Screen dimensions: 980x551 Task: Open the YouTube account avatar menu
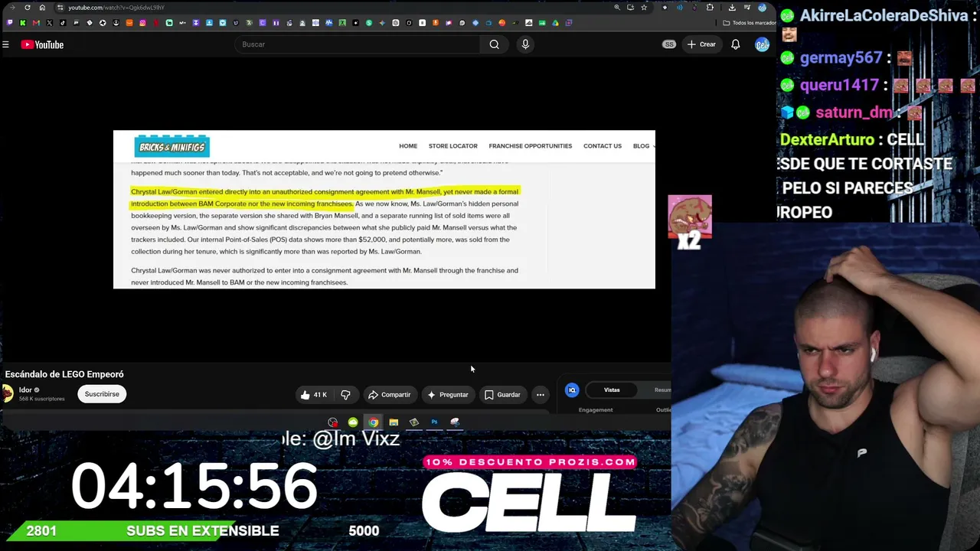(762, 44)
